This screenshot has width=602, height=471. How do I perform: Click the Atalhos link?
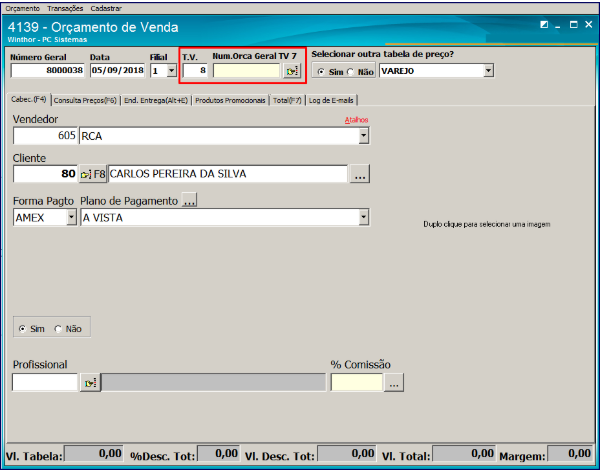pyautogui.click(x=356, y=120)
